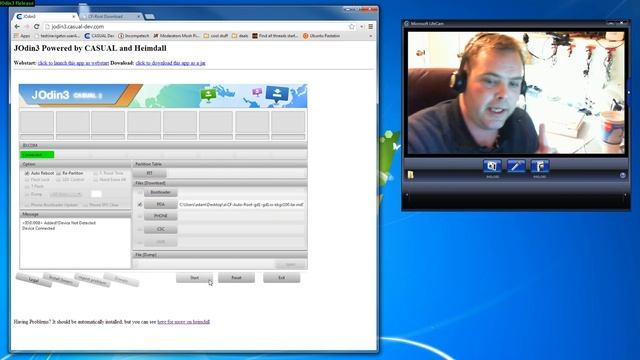Click the PHONE file button
Viewport: 640px width, 360px height.
coord(160,216)
